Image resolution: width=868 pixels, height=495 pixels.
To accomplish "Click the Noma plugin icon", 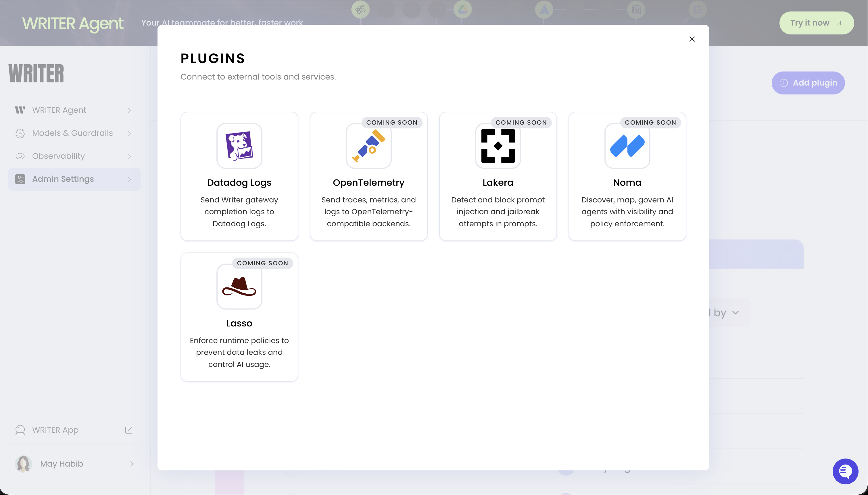I will (x=627, y=146).
